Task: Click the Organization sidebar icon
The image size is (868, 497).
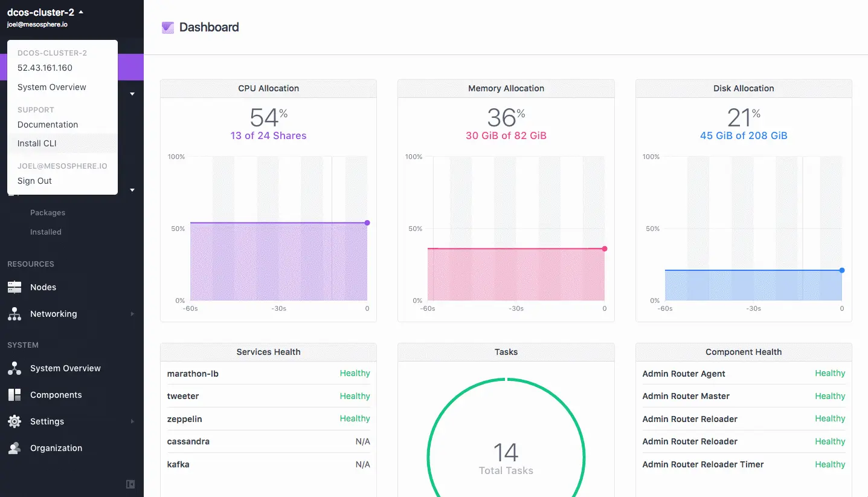Action: click(14, 448)
